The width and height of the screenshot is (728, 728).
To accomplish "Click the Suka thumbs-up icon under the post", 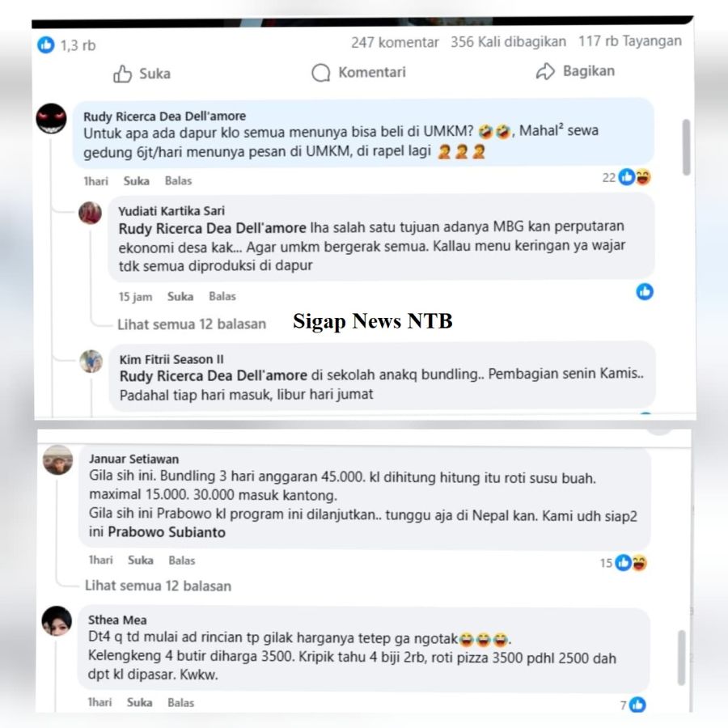I will pyautogui.click(x=122, y=74).
